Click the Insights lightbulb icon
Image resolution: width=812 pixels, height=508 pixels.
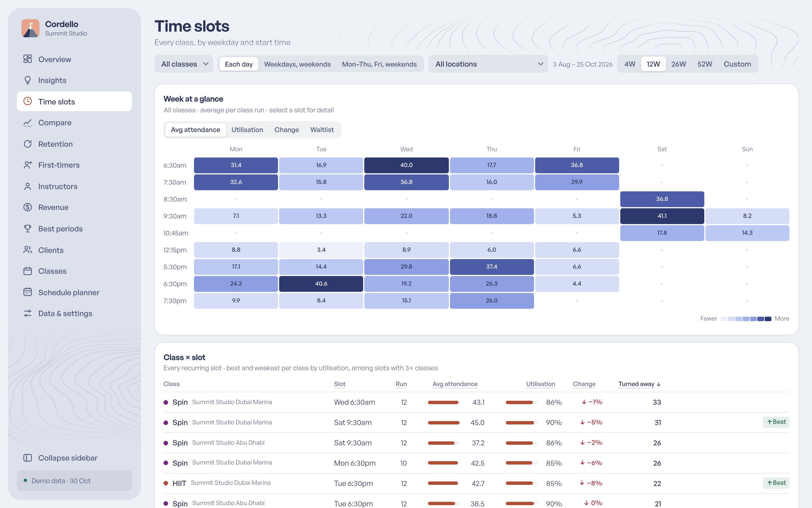pos(28,80)
